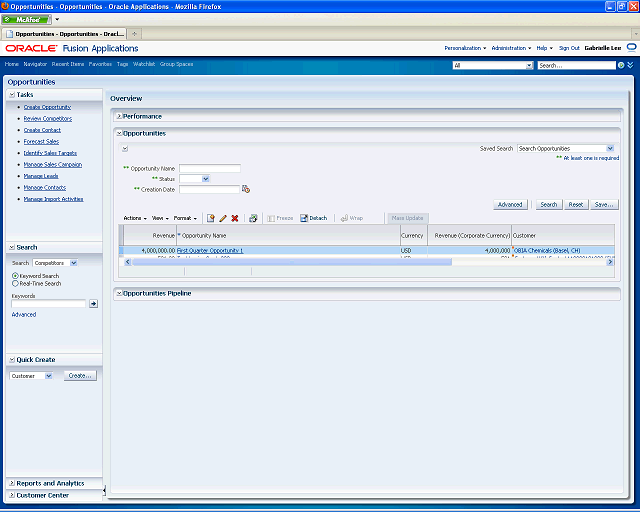Click the Manage Import Activities link
The image size is (640, 512).
(x=53, y=199)
